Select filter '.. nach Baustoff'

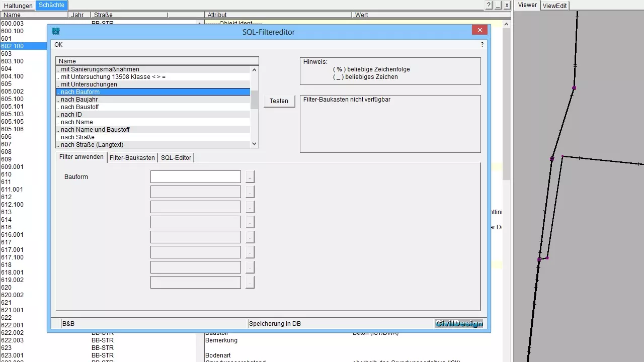point(153,107)
